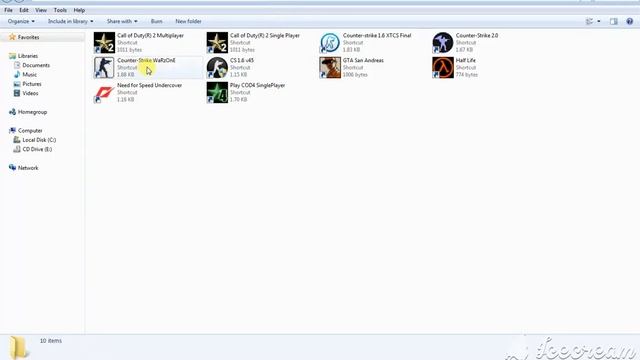Screen dimensions: 640x360
Task: Open the Share with dropdown
Action: tap(122, 21)
